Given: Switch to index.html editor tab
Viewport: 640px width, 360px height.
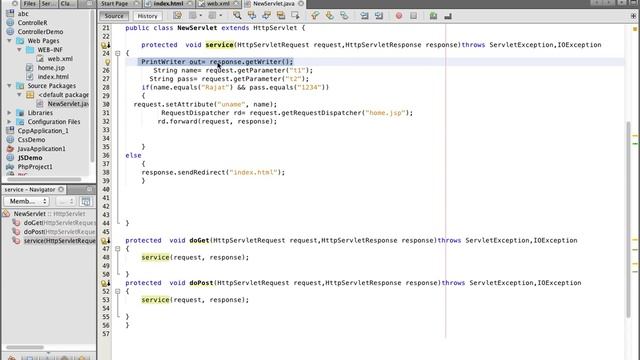Looking at the screenshot, I should click(168, 4).
